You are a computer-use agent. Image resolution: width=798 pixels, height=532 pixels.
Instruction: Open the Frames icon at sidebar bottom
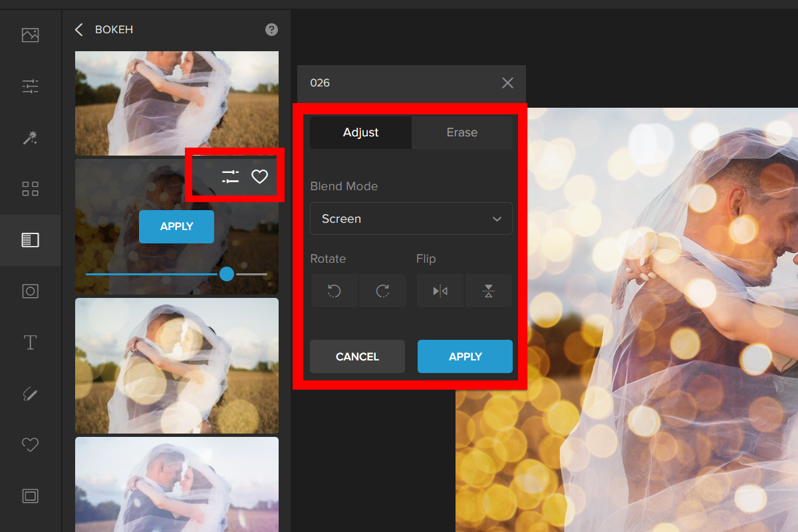[30, 495]
